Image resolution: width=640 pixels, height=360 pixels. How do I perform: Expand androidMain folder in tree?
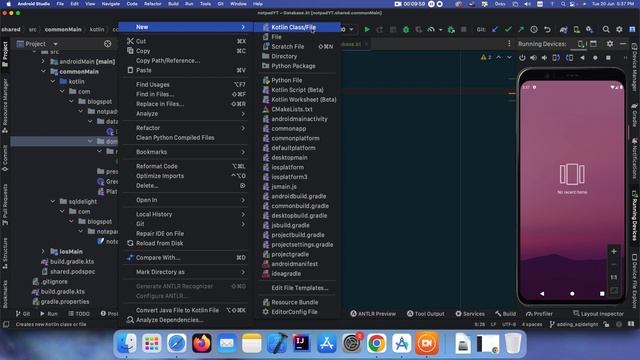click(43, 61)
